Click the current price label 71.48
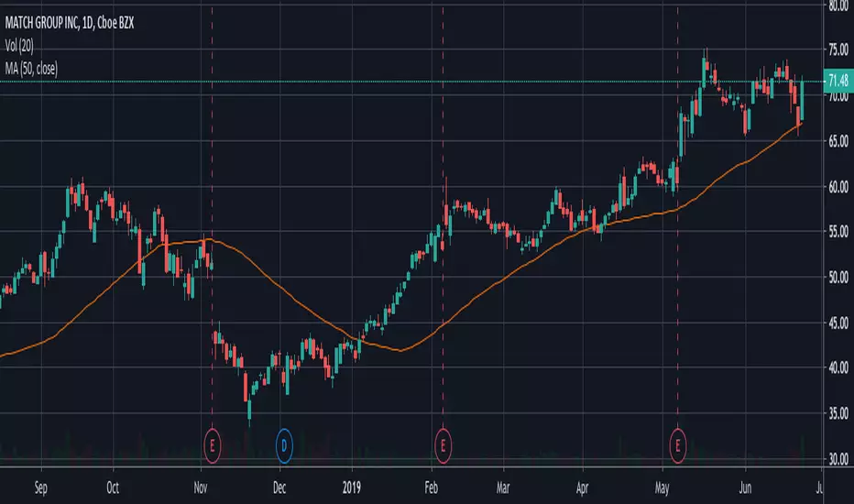The height and width of the screenshot is (504, 854). click(x=838, y=82)
